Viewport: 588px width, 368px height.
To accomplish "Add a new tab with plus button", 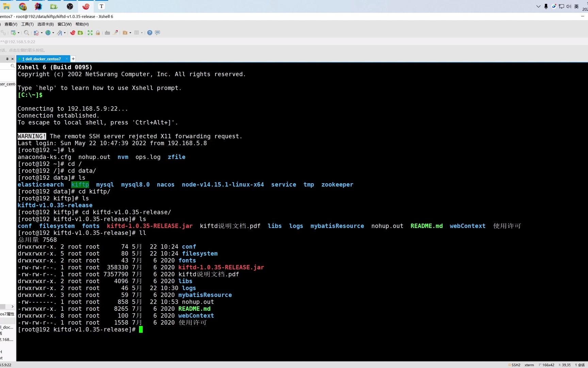I will 73,59.
